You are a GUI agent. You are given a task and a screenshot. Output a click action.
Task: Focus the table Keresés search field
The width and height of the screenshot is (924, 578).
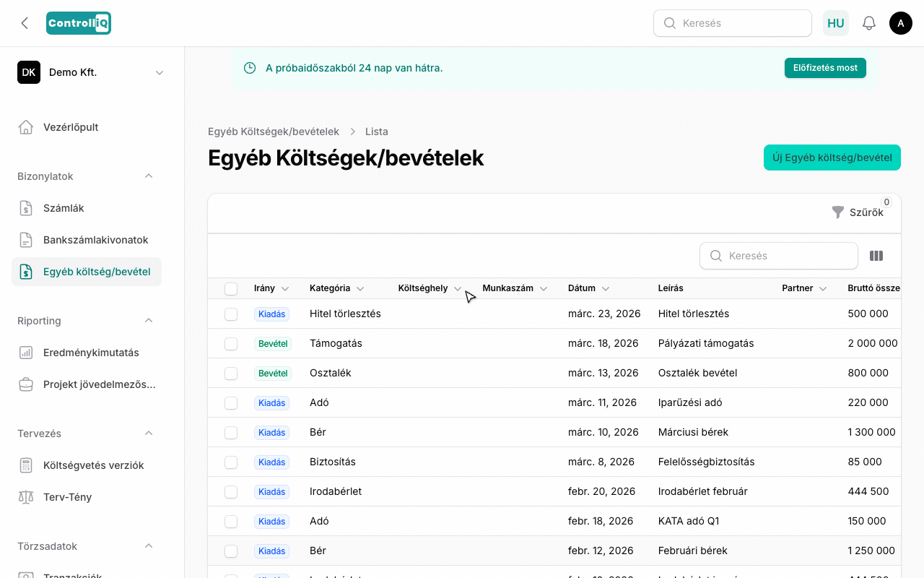[779, 256]
